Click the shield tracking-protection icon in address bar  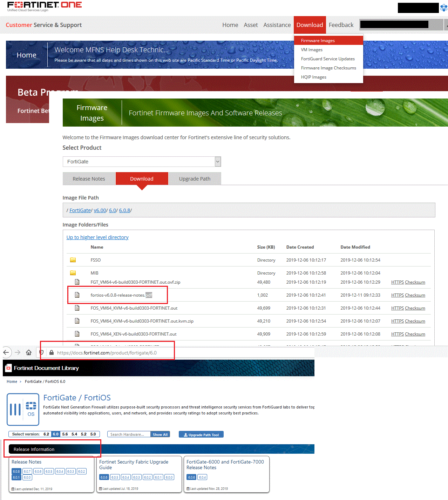[41, 352]
